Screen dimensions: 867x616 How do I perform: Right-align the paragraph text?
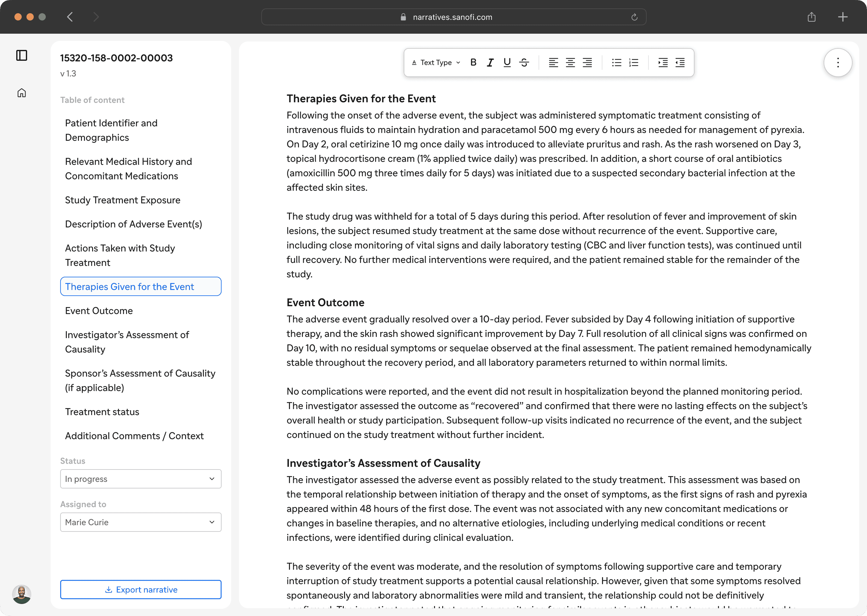pos(587,63)
